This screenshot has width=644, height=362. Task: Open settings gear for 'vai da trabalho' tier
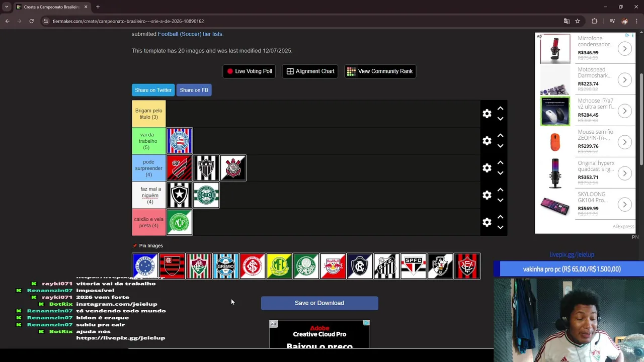(487, 141)
